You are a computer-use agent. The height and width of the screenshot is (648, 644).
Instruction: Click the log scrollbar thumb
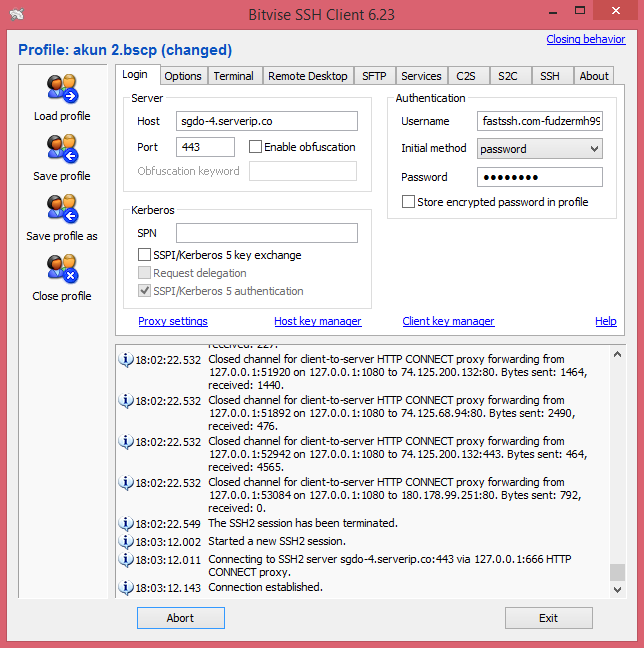618,572
